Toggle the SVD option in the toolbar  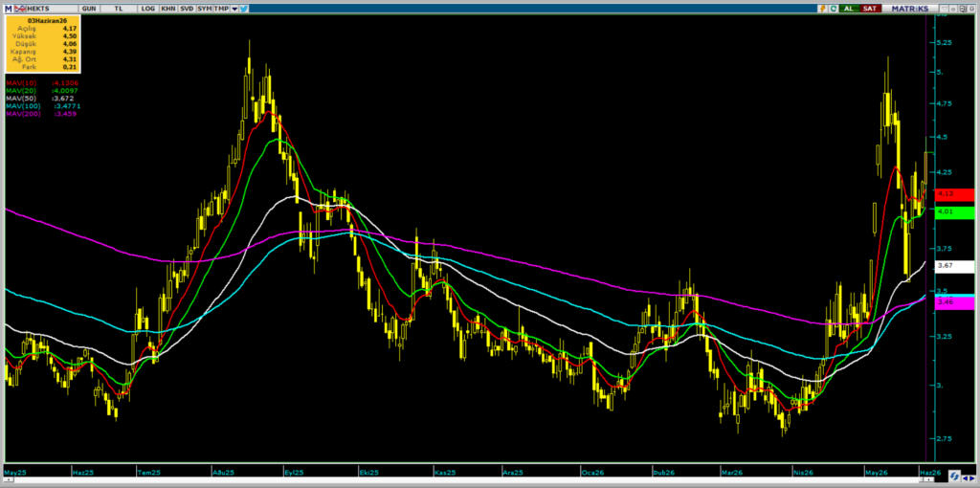pyautogui.click(x=187, y=9)
